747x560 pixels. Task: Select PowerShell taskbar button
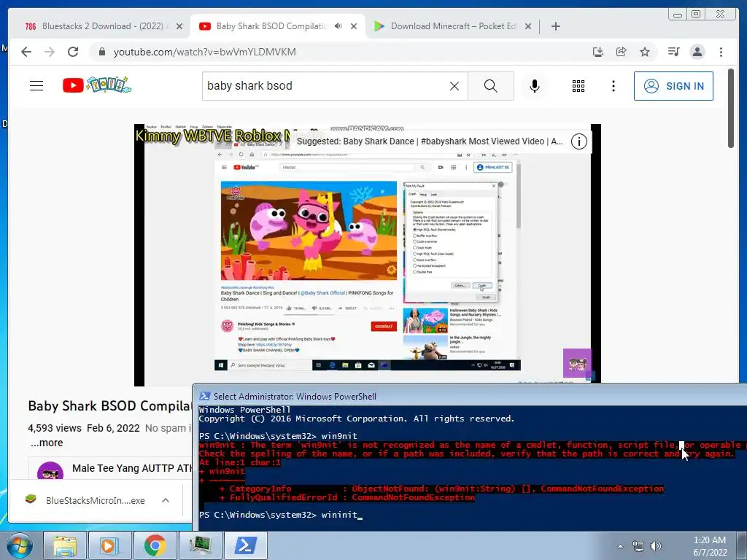(245, 545)
